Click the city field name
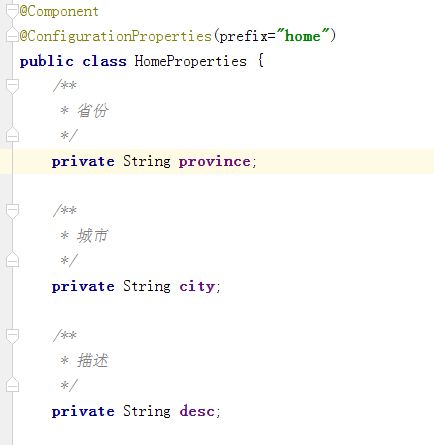434x445 pixels. click(197, 287)
